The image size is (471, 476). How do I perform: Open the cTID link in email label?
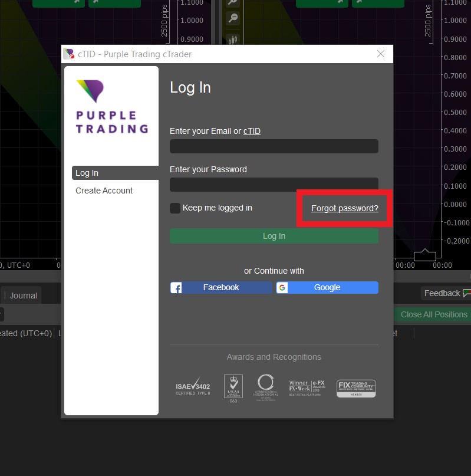coord(252,131)
